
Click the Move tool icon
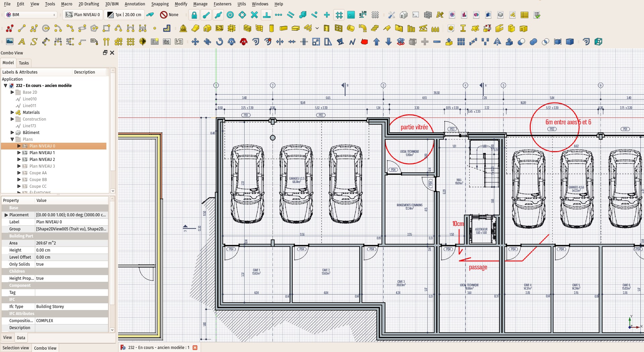[x=195, y=42]
